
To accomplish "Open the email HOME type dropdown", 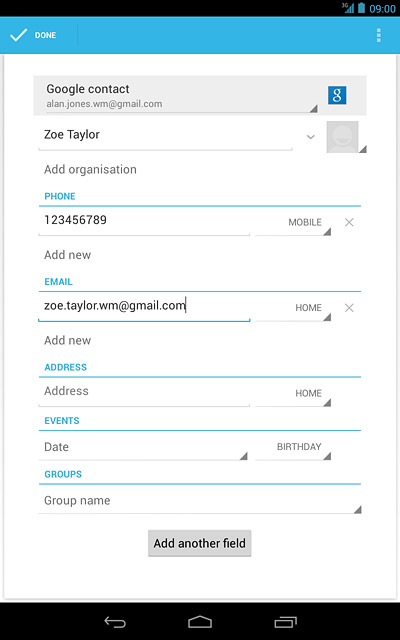I will [293, 308].
